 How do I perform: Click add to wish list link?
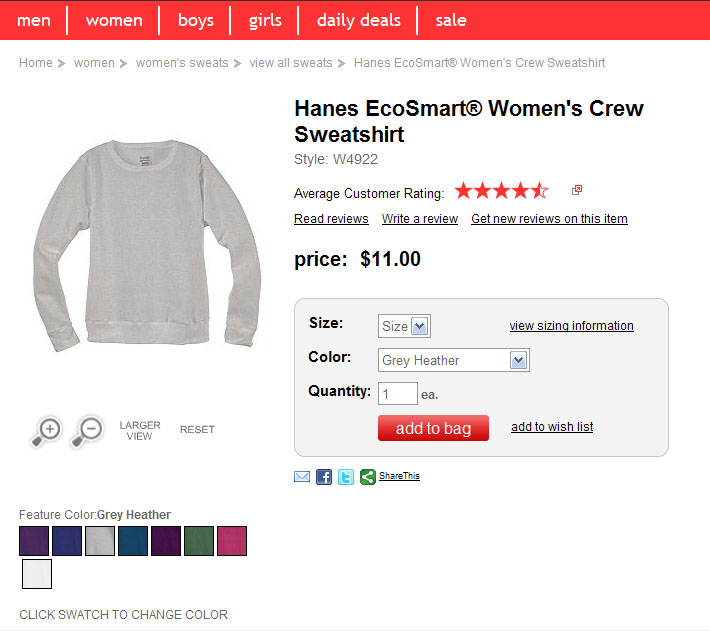552,427
